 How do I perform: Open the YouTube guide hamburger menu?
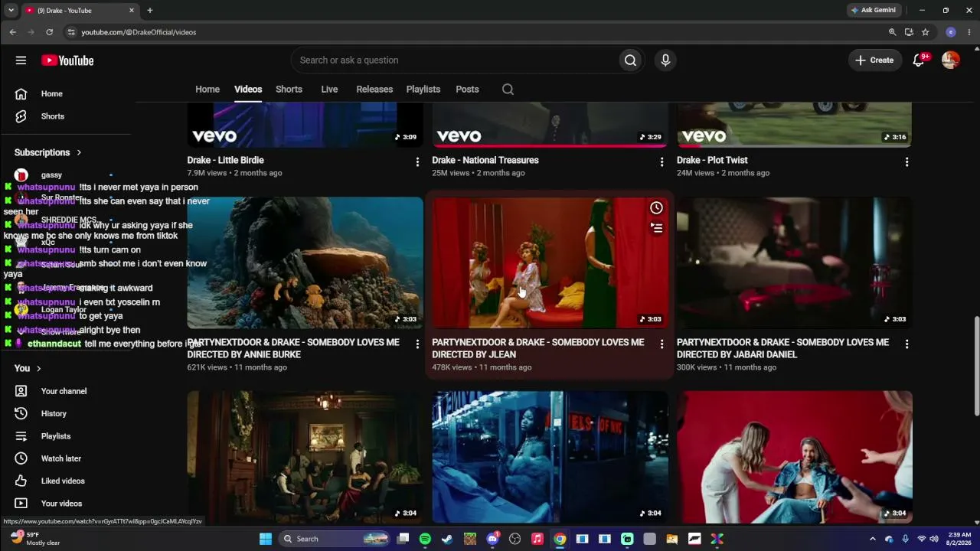coord(21,60)
